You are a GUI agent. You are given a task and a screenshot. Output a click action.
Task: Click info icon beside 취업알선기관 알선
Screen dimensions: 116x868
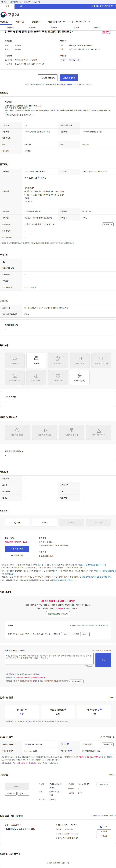tap(65, 709)
